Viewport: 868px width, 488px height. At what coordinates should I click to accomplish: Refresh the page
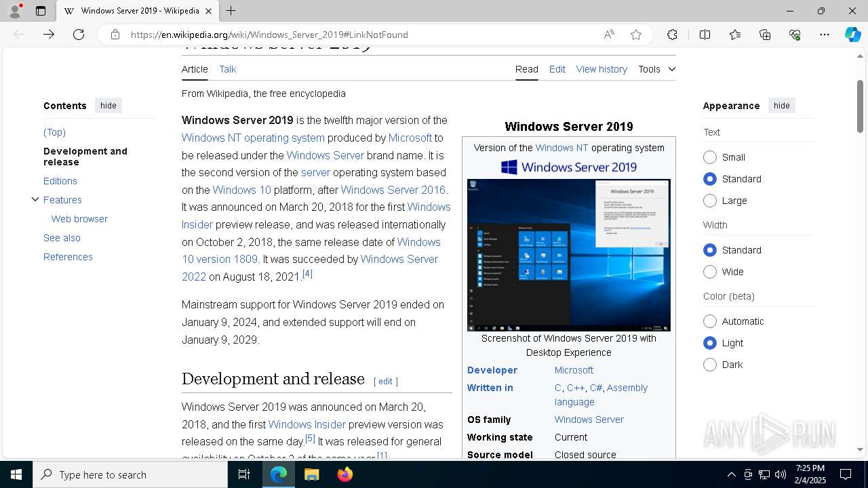tap(79, 35)
